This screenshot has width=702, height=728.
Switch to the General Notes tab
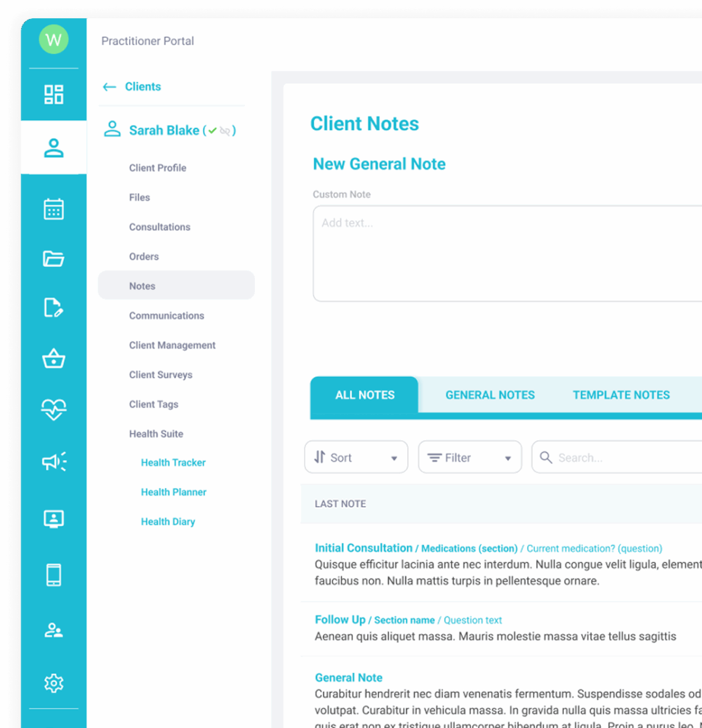[x=490, y=395]
